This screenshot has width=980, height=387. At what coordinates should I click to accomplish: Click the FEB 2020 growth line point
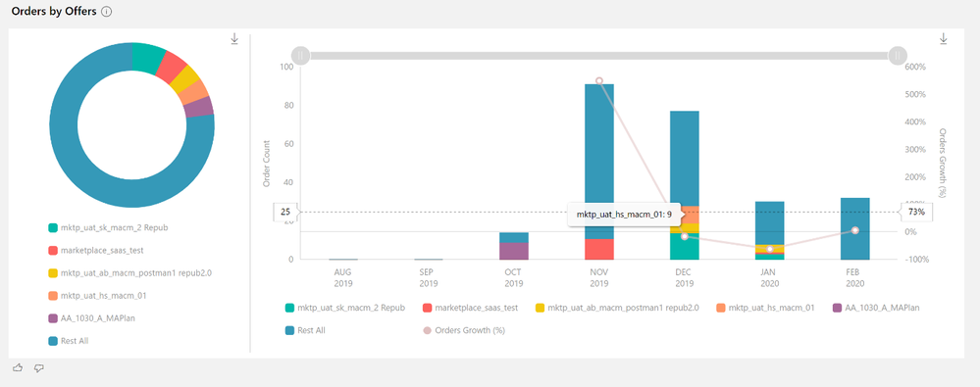click(x=855, y=230)
